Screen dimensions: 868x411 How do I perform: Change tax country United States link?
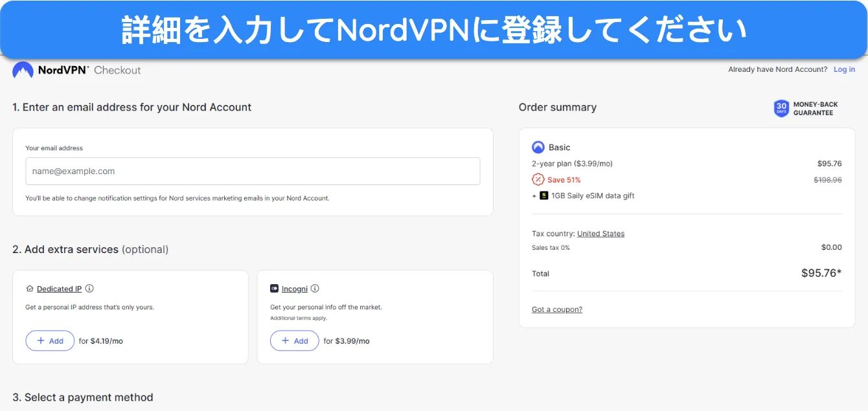click(601, 234)
